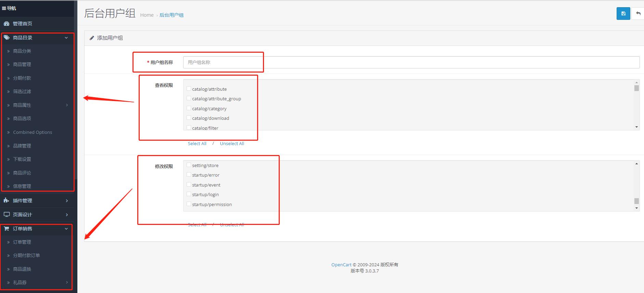The width and height of the screenshot is (644, 293).
Task: Click the 查看权限 list scrollbar thumb
Action: click(x=636, y=88)
